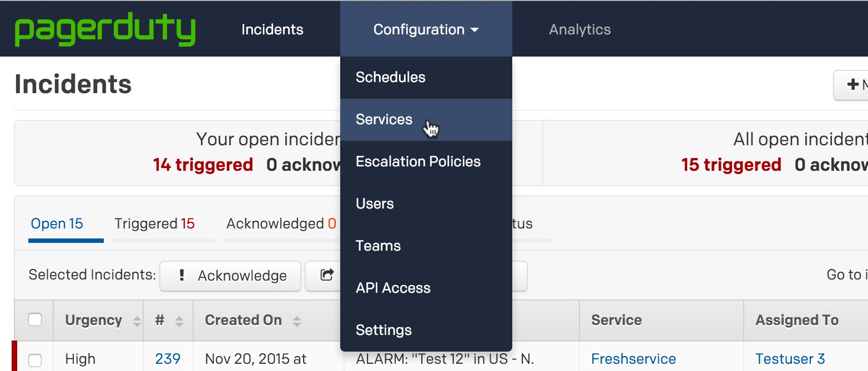Click the plus New Incident button
This screenshot has height=371, width=868.
pos(852,85)
